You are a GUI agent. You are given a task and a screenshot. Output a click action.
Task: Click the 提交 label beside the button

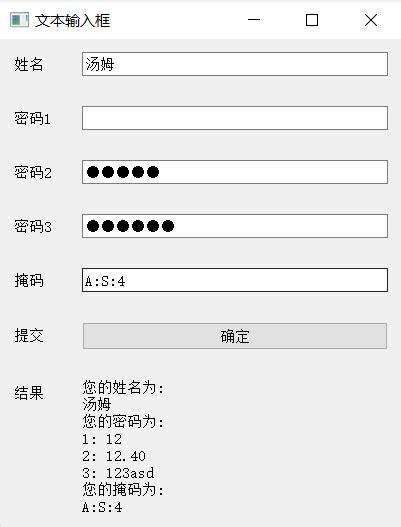click(29, 335)
